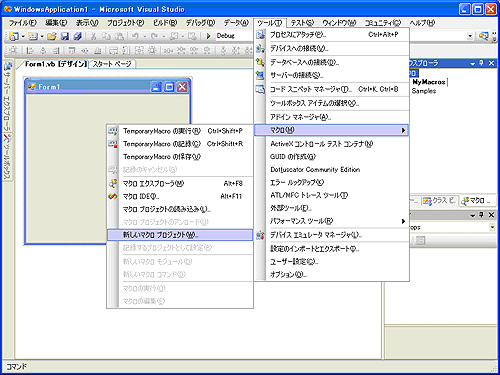Select オプション menu entry
The image size is (500, 375).
(x=332, y=275)
